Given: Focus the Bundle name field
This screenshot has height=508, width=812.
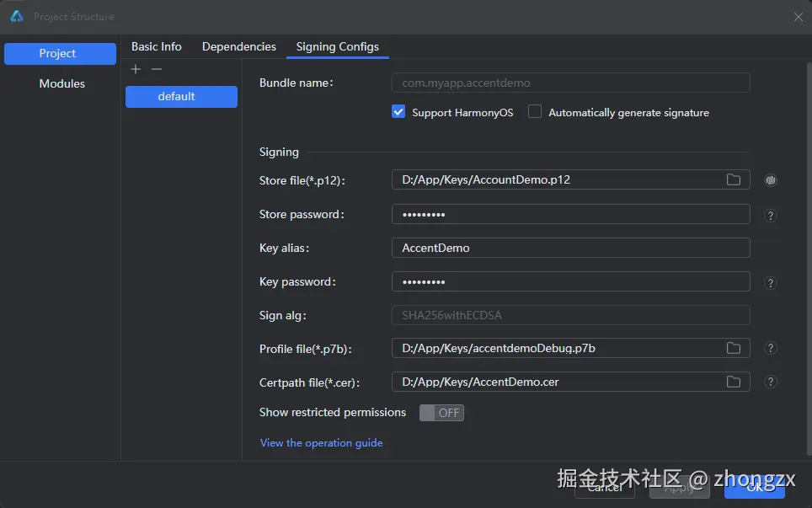Looking at the screenshot, I should point(571,83).
